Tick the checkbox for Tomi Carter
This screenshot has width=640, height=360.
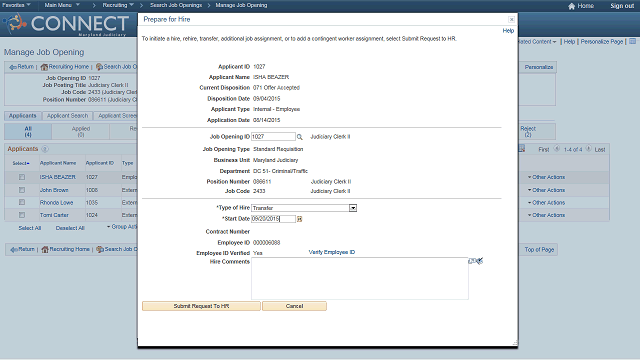[x=22, y=215]
